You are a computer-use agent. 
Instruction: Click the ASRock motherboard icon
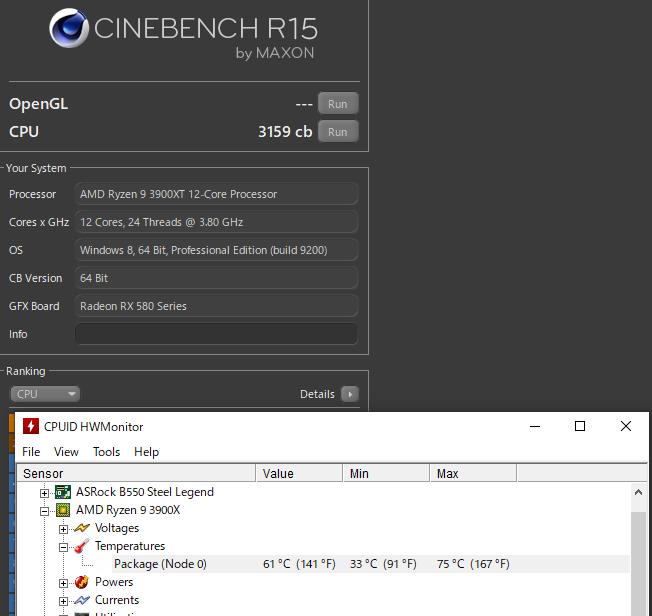(x=63, y=492)
